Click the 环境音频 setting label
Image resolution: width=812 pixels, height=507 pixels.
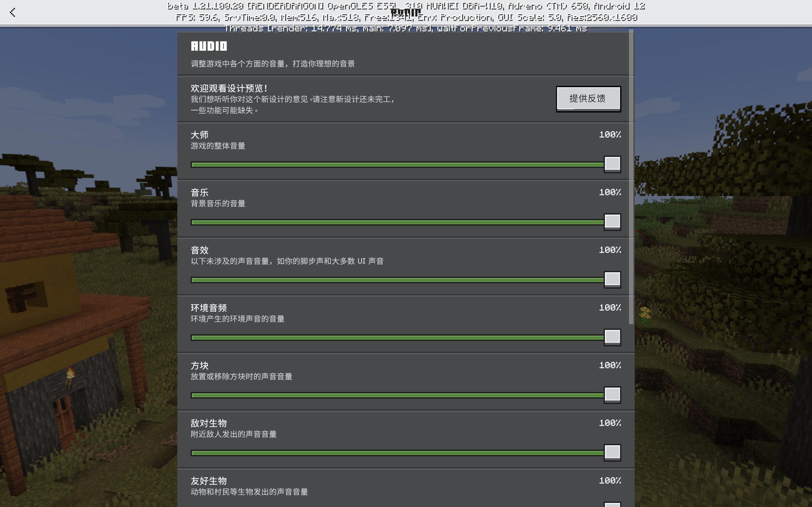(x=208, y=308)
